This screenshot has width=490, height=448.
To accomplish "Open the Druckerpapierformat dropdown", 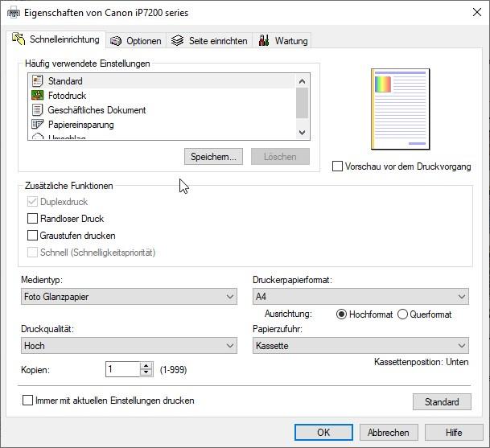I will 360,297.
